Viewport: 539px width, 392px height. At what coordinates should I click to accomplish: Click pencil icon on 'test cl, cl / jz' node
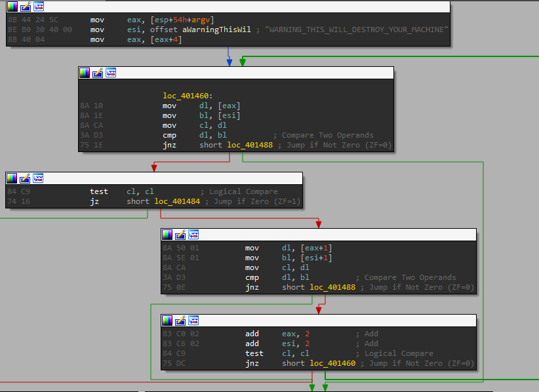point(25,178)
